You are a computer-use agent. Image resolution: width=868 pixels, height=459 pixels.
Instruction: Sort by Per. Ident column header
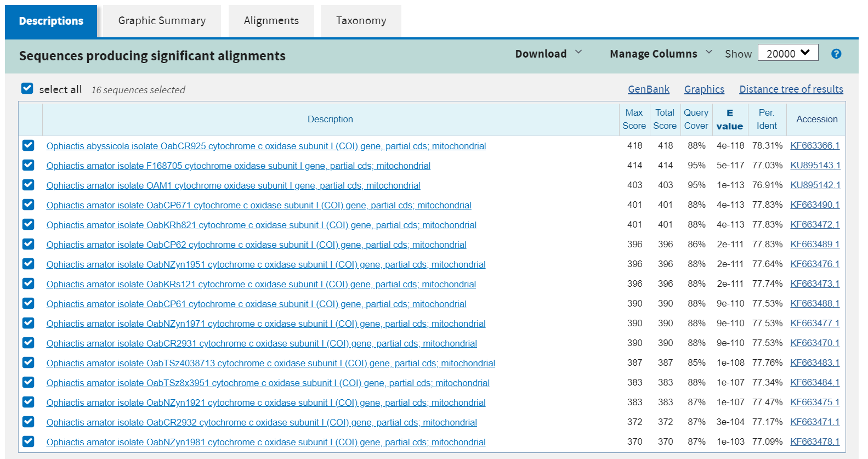click(767, 119)
